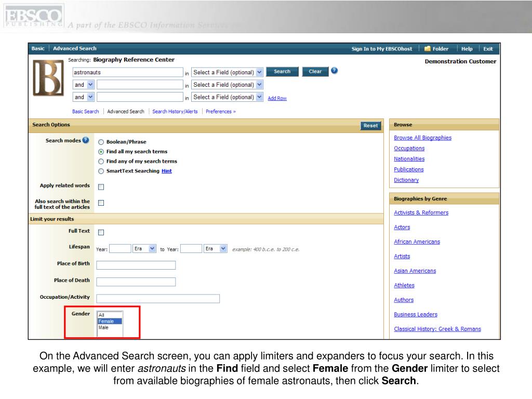Click the Place of Birth field

136,265
